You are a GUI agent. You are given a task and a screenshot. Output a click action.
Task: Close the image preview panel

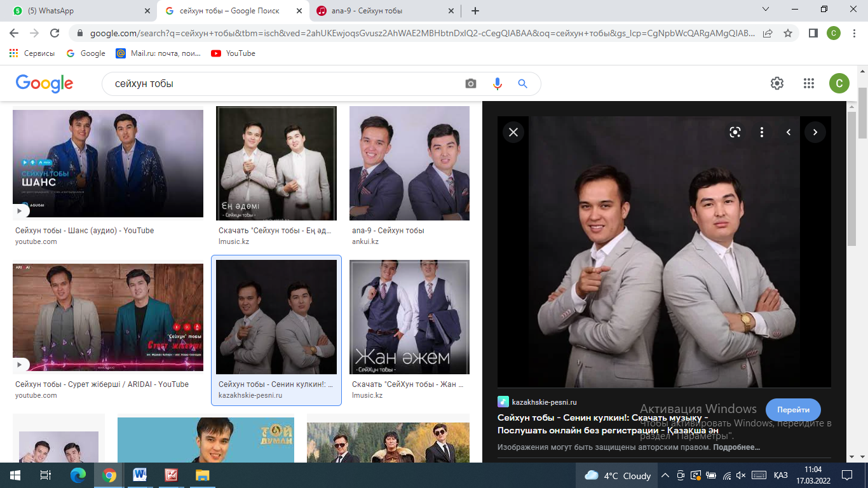[513, 132]
